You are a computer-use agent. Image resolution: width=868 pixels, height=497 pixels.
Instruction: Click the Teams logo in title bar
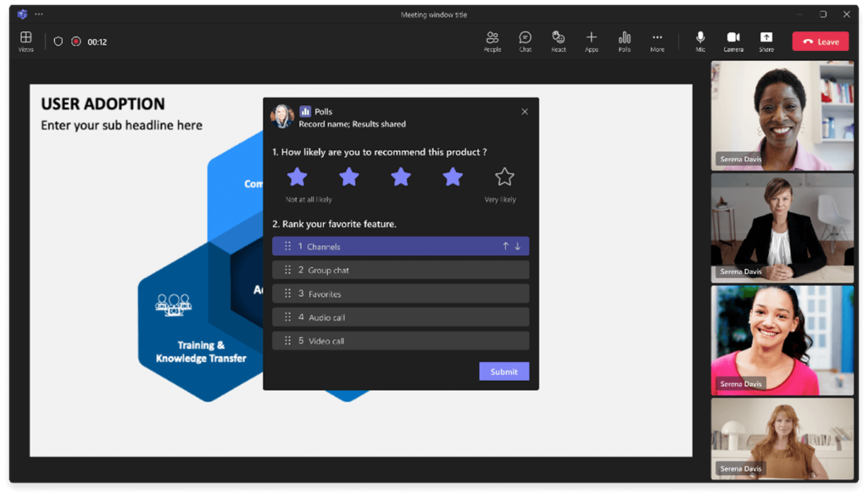(23, 14)
